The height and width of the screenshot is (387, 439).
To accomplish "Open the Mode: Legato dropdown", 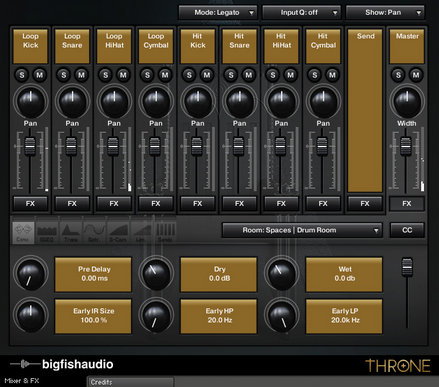I will 218,13.
